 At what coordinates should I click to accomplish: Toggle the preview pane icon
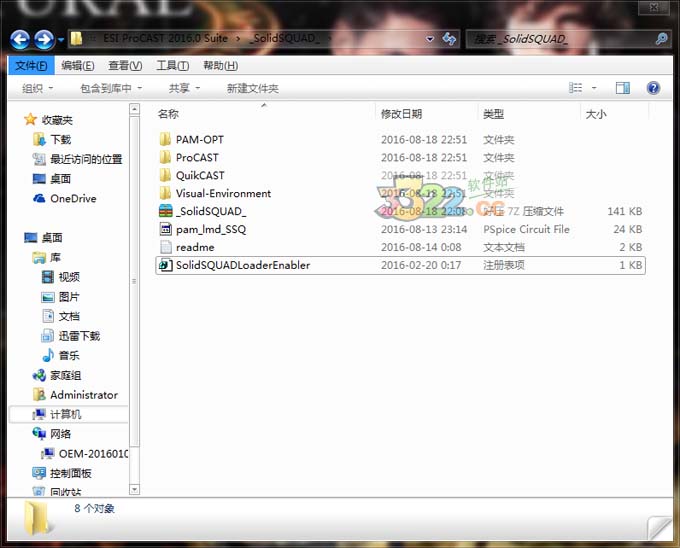click(x=623, y=88)
